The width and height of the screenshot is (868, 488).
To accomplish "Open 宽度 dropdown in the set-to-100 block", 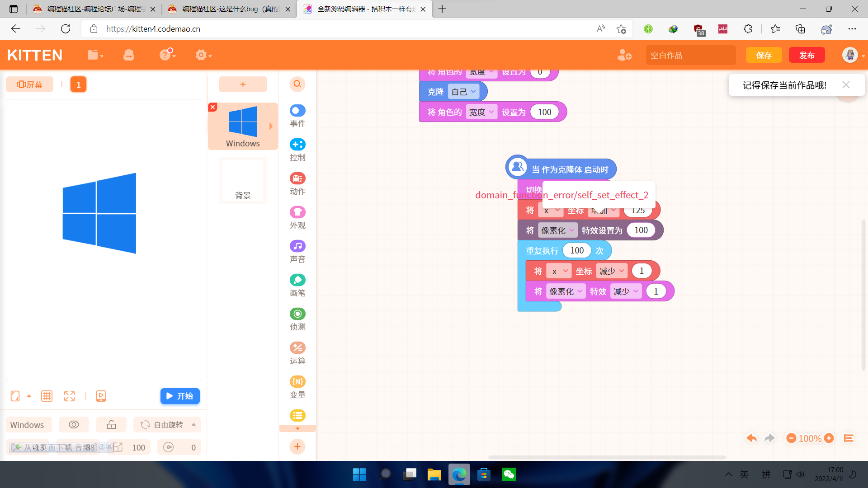I will click(x=481, y=112).
